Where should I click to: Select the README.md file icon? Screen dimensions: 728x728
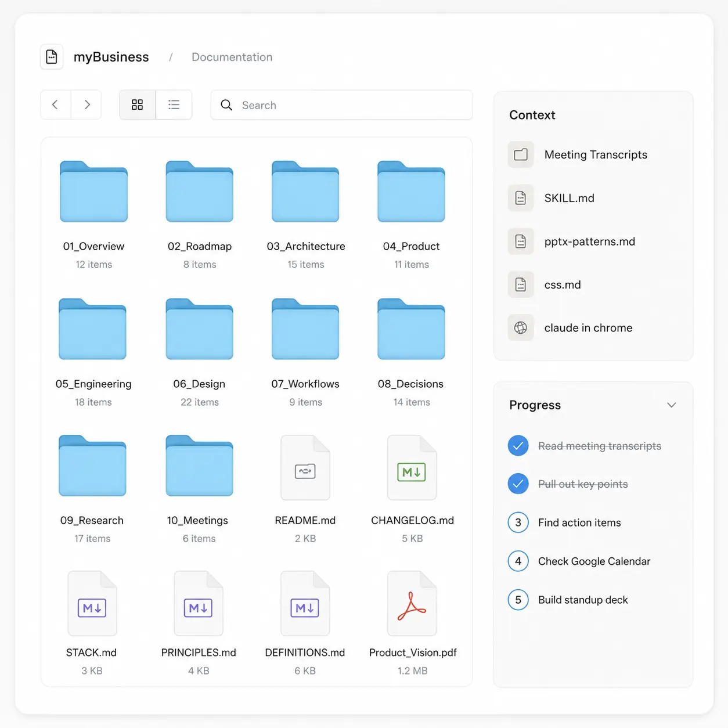click(x=305, y=468)
